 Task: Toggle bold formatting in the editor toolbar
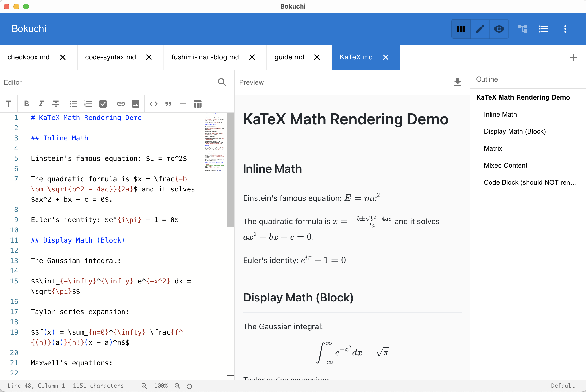point(26,104)
